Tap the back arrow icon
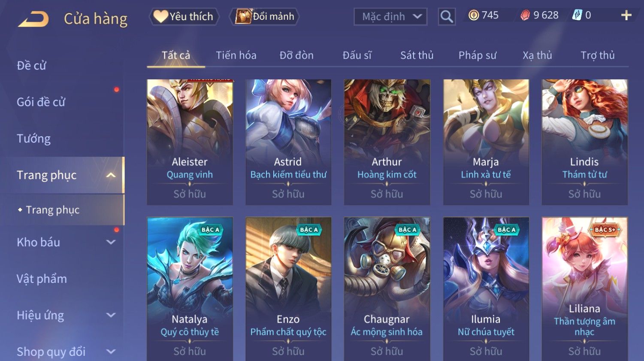Screen dimensions: 644x361 33,19
